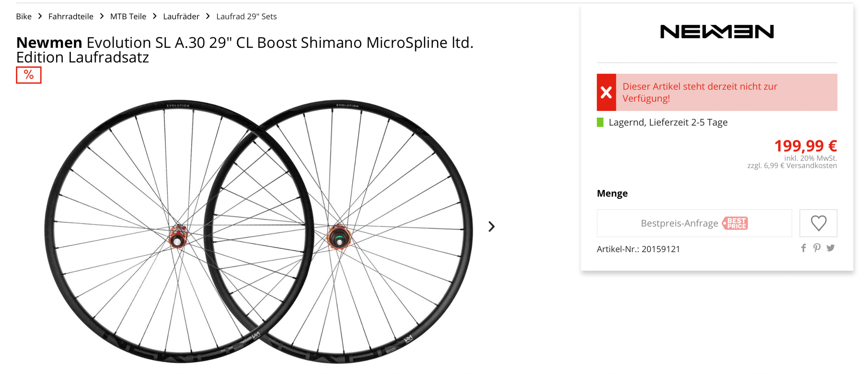Click the 199,99 € price

(805, 146)
